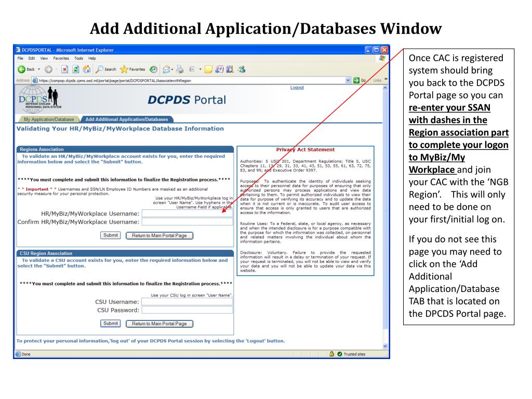
Task: Open the View menu
Action: click(44, 58)
